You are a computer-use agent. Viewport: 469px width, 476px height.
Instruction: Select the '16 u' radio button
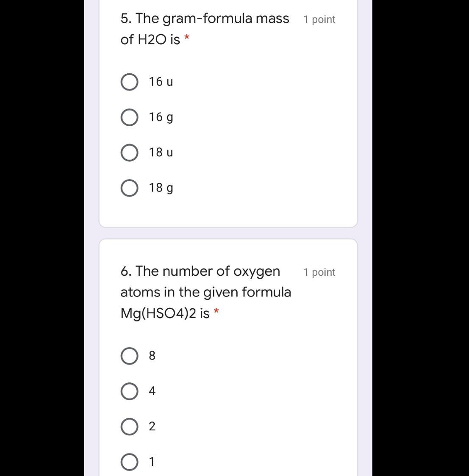click(x=129, y=82)
